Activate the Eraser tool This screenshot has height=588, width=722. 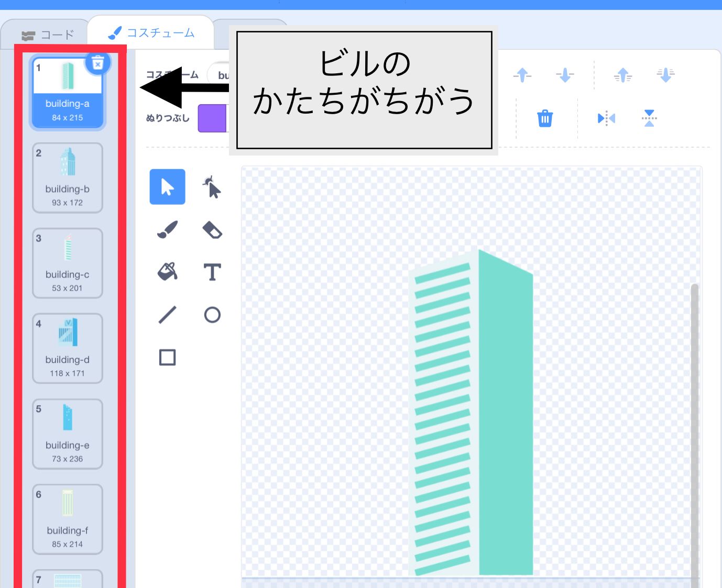212,229
